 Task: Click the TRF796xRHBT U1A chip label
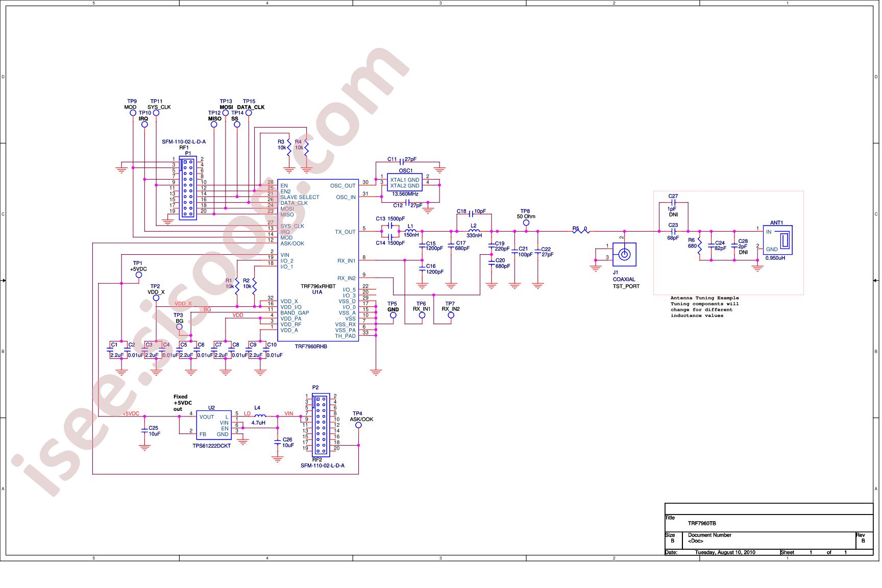pyautogui.click(x=318, y=290)
